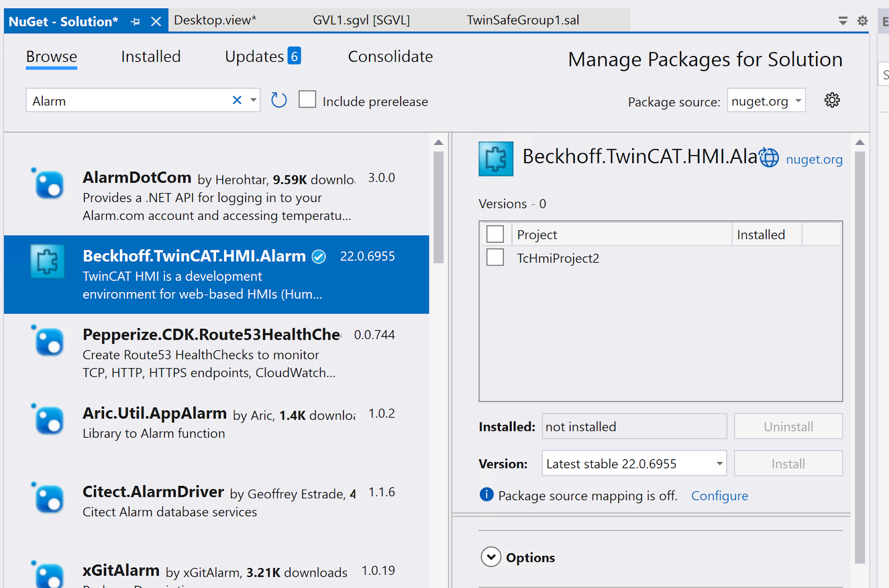
Task: Open the Version dropdown Latest stable 22.0.6955
Action: point(634,463)
